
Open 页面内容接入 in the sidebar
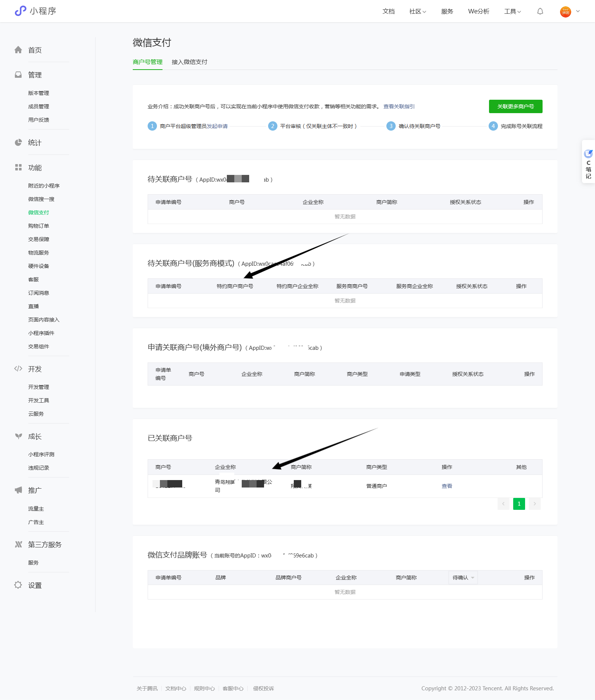pyautogui.click(x=44, y=320)
